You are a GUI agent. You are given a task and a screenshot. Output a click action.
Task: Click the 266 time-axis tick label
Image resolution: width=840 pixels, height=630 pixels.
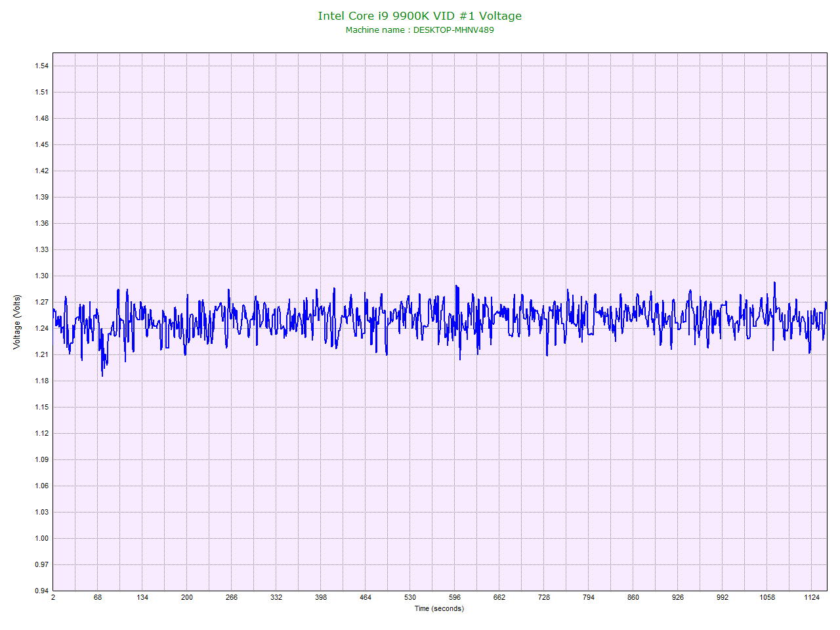click(232, 597)
